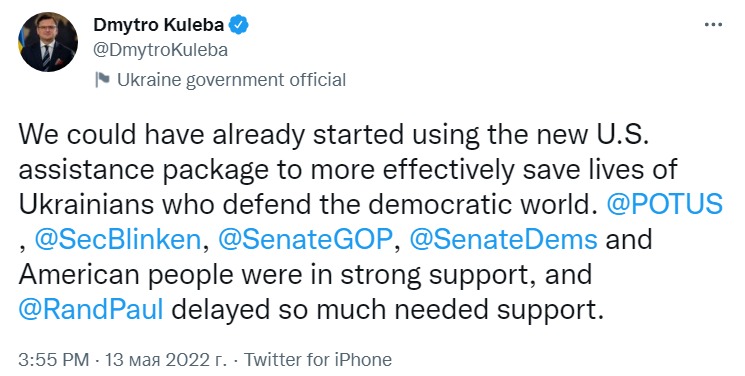Click the flag icon beside government label
745x376 pixels.
[102, 79]
